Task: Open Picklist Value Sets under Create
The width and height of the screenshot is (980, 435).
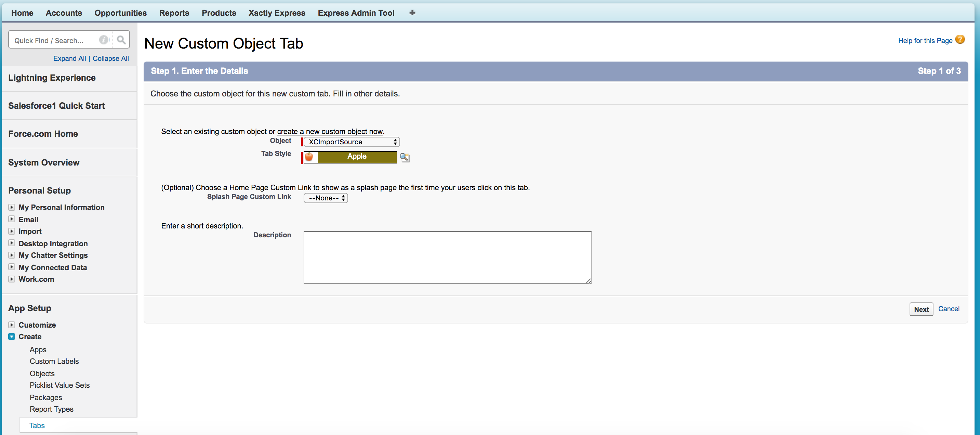Action: pyautogui.click(x=60, y=385)
